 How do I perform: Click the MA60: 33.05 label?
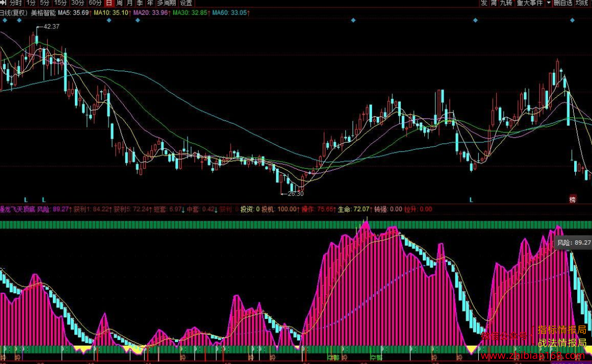(231, 13)
